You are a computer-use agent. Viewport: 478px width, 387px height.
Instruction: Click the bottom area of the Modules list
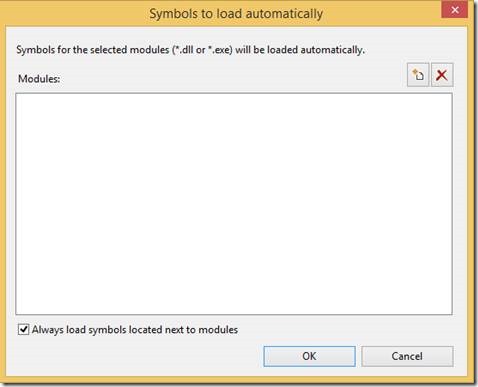pos(234,305)
